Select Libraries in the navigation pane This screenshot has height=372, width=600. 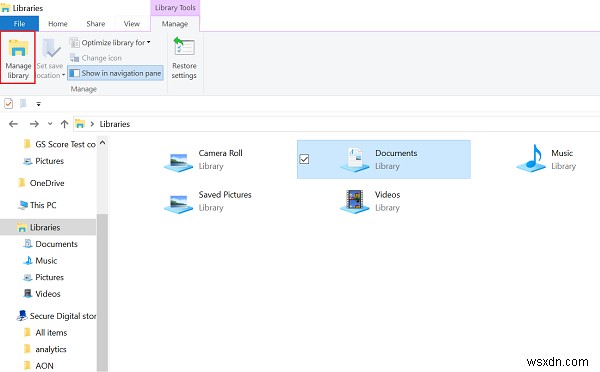point(48,227)
